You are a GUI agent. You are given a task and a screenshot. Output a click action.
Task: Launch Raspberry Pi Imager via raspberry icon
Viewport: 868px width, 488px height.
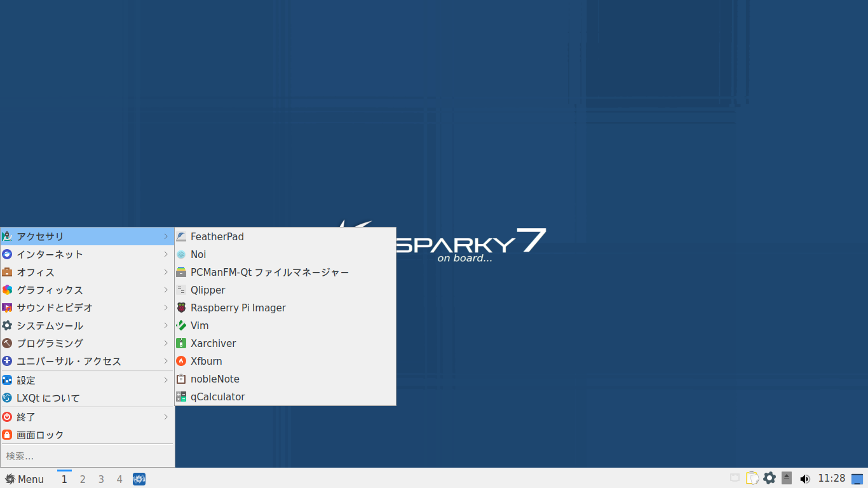pos(181,308)
